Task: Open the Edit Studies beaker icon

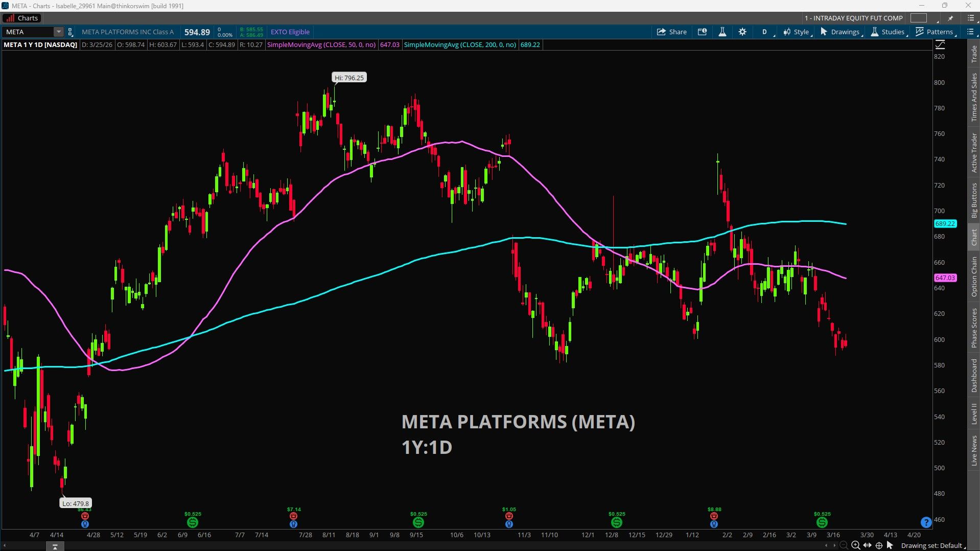Action: [x=722, y=32]
